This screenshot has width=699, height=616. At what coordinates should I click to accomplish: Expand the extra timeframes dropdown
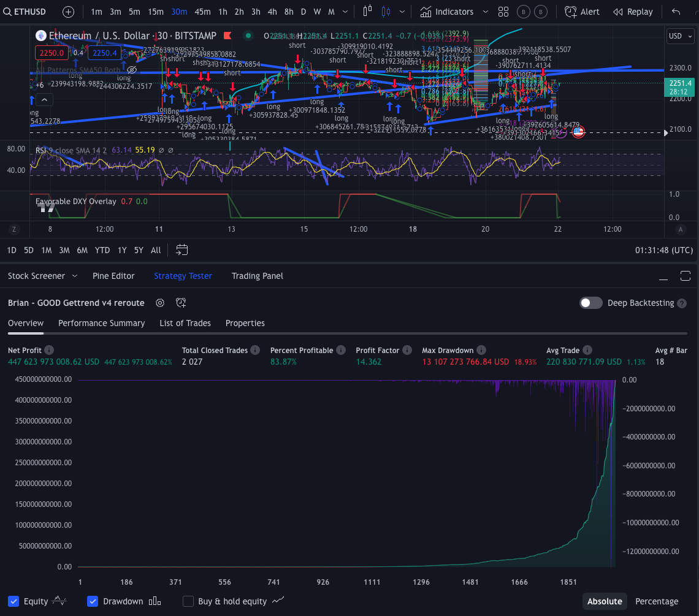coord(345,11)
